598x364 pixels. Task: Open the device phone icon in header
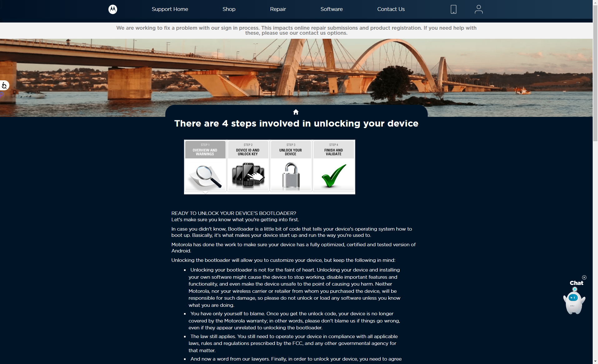454,9
